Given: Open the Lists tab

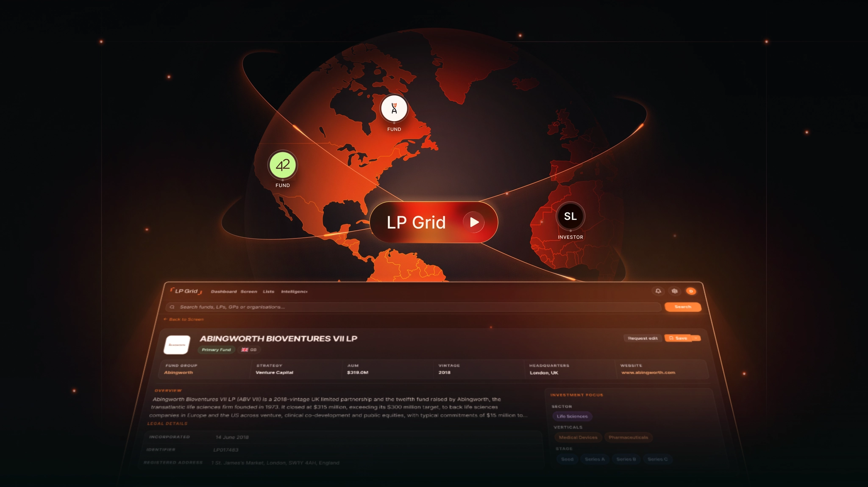Looking at the screenshot, I should [x=268, y=291].
